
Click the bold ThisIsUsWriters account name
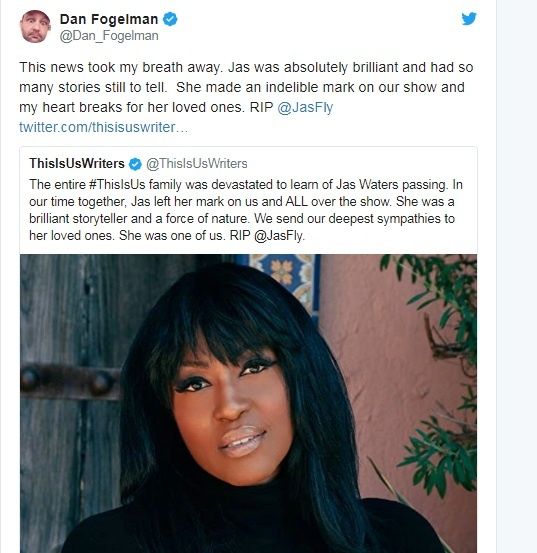[x=77, y=164]
